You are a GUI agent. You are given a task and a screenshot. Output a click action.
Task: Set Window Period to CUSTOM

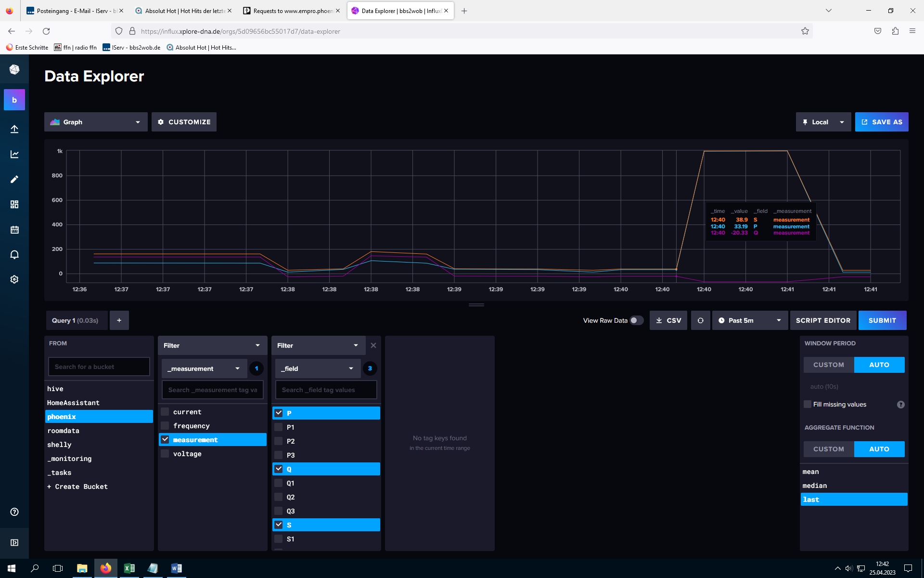click(x=829, y=365)
